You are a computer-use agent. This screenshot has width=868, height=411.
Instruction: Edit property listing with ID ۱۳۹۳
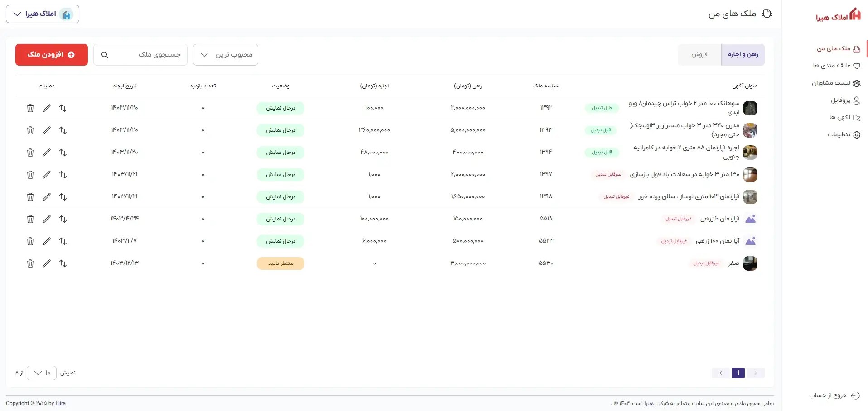47,130
